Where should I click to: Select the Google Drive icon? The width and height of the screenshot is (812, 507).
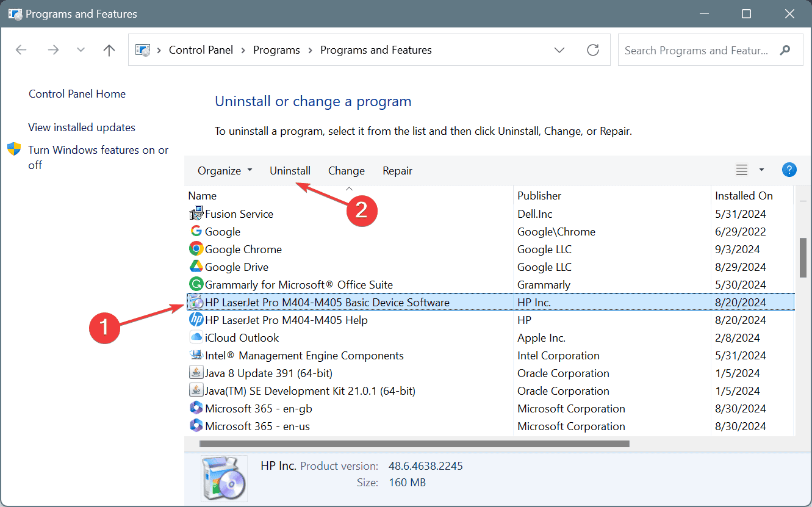click(196, 267)
